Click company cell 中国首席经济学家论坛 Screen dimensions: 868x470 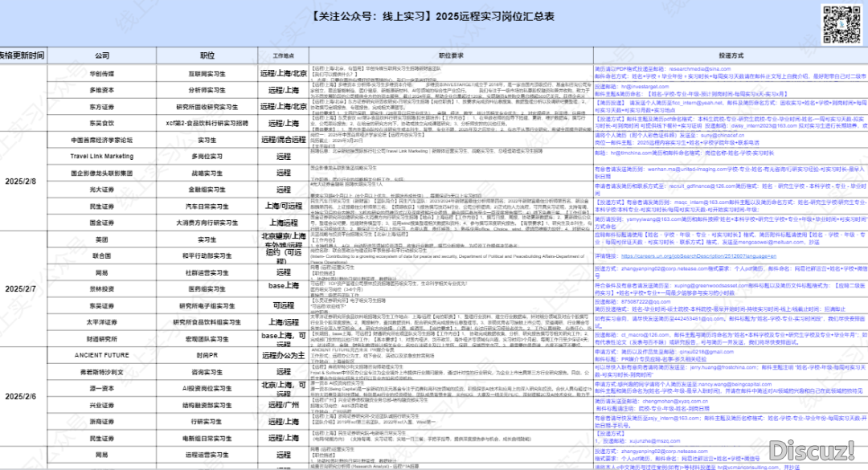(102, 140)
